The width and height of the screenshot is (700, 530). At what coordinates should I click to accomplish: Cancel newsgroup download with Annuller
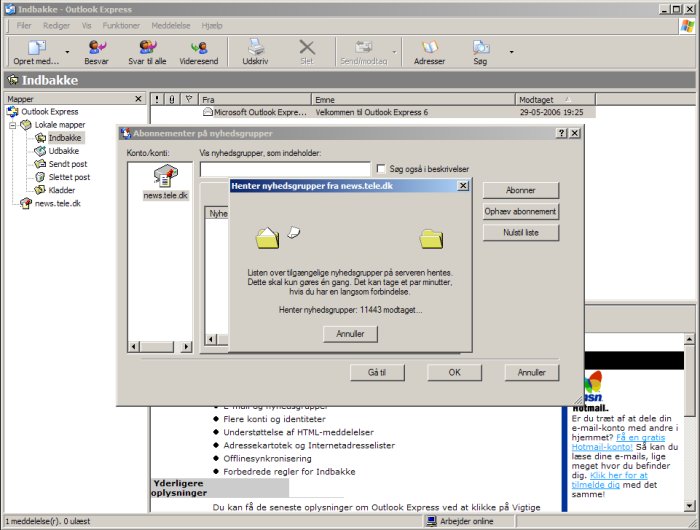(350, 333)
